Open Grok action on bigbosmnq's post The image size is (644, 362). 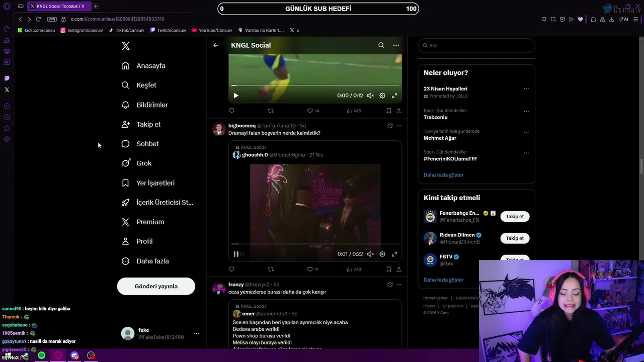pyautogui.click(x=390, y=126)
